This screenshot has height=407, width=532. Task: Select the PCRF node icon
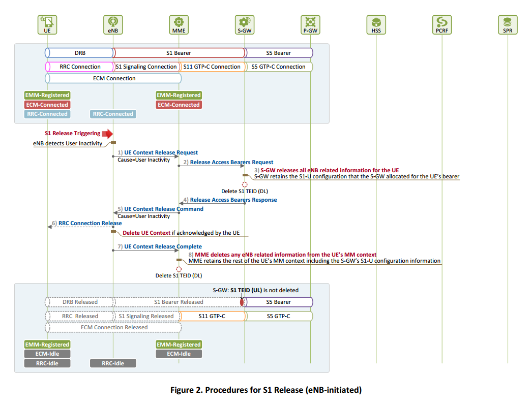coord(441,24)
